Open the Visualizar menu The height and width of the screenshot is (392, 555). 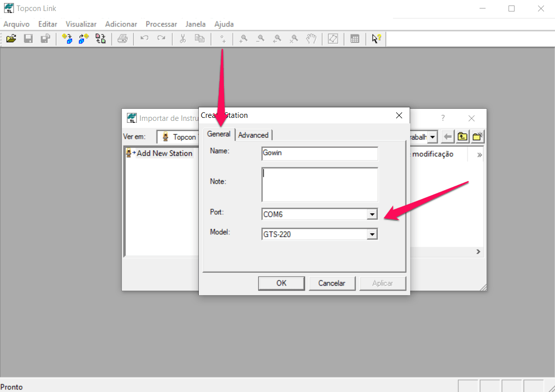click(81, 24)
